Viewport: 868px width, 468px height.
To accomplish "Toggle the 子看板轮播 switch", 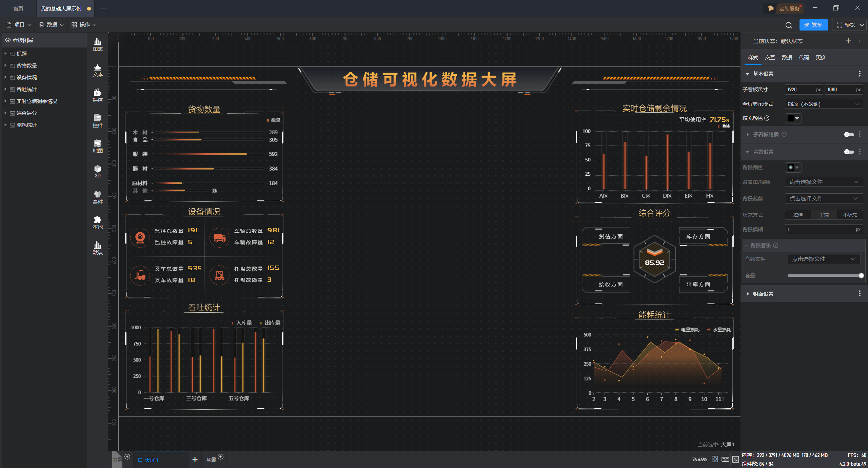I will (x=849, y=135).
